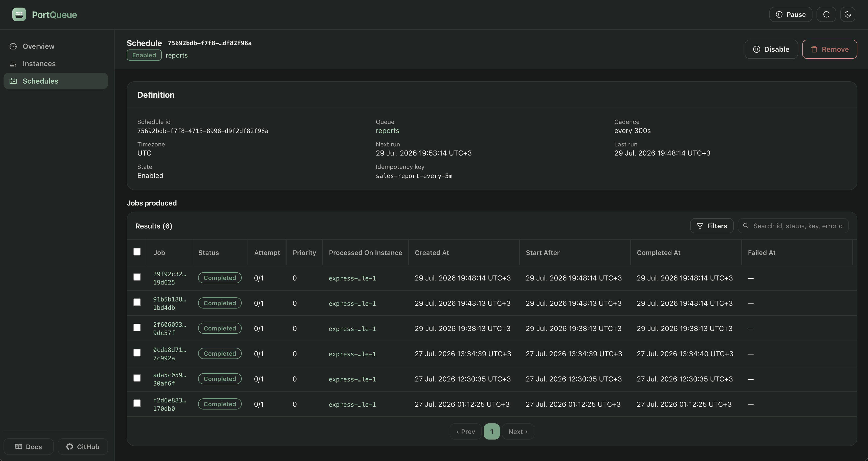Screen dimensions: 868x461
Task: Open the GitHub link
Action: tap(83, 447)
